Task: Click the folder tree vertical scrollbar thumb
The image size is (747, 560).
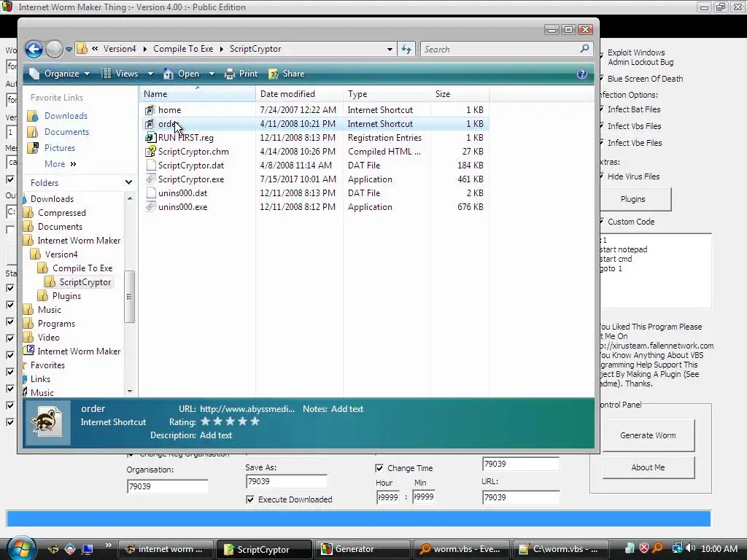Action: (129, 297)
